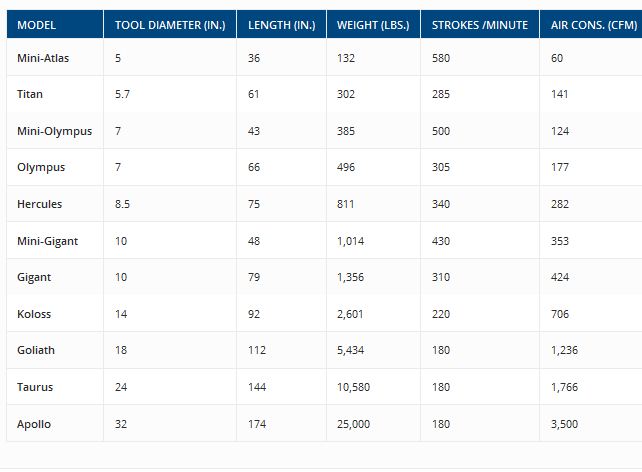The height and width of the screenshot is (472, 642).
Task: Select the Mini-Atlas model cell
Action: point(43,58)
